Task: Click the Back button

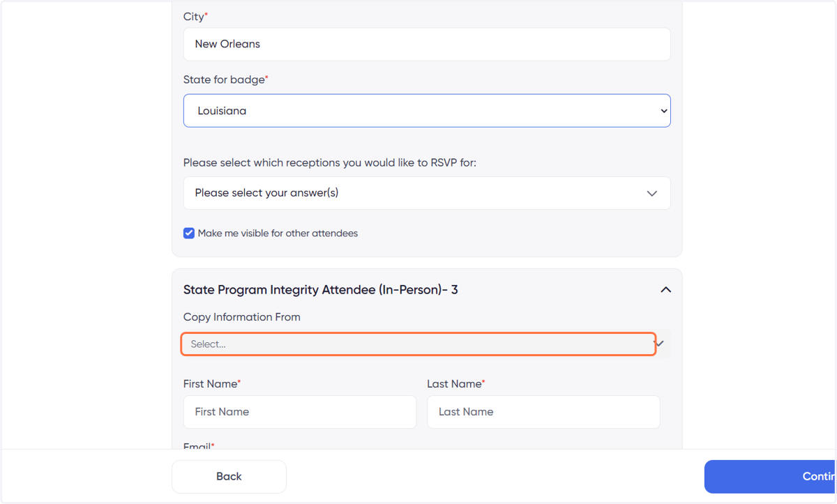Action: [x=229, y=477]
